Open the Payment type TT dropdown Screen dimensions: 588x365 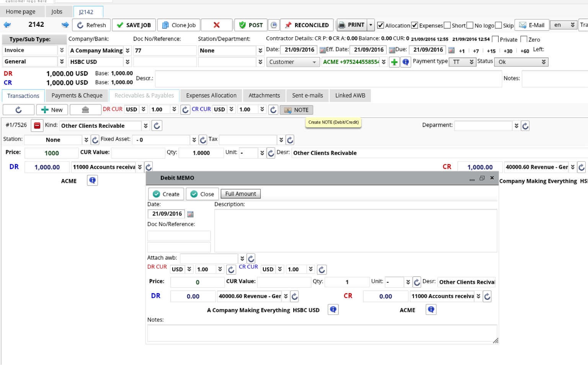[462, 62]
